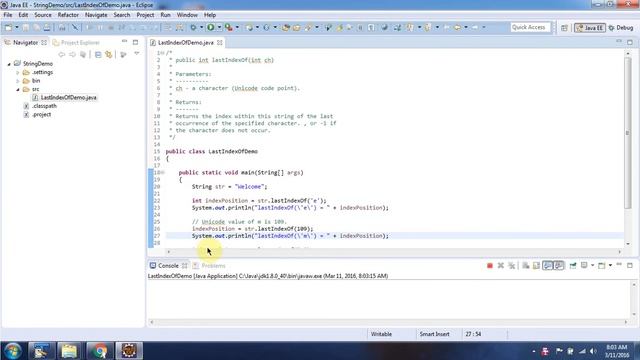Minimize the Console view
The image size is (640, 360).
619,265
